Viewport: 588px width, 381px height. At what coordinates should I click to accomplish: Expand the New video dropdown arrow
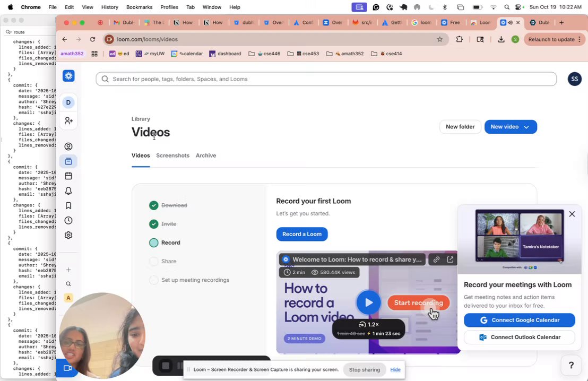coord(526,127)
